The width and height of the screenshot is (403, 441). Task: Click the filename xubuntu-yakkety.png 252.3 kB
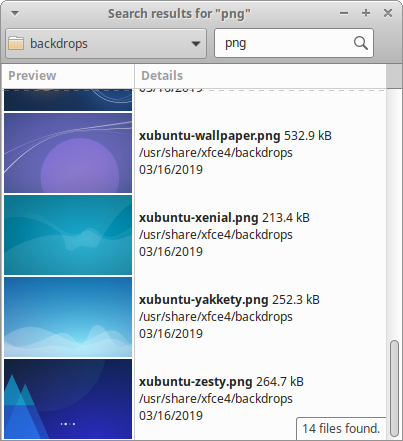(229, 300)
